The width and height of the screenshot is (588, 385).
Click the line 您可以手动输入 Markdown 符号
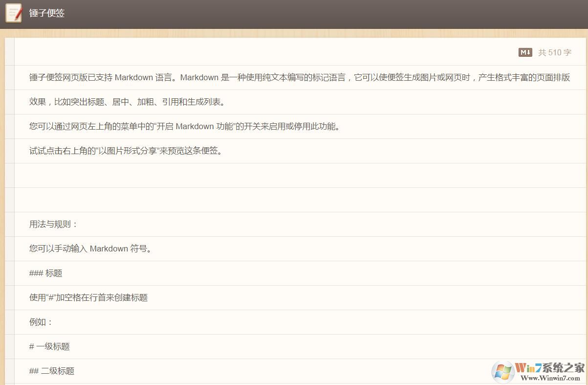pos(90,249)
